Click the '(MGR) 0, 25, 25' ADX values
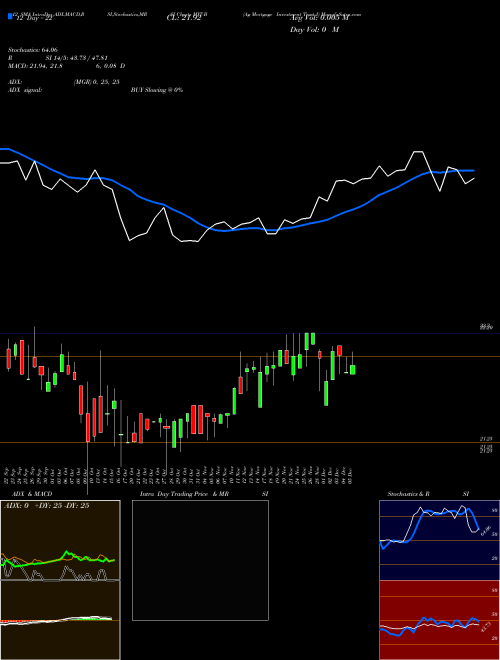 [96, 82]
